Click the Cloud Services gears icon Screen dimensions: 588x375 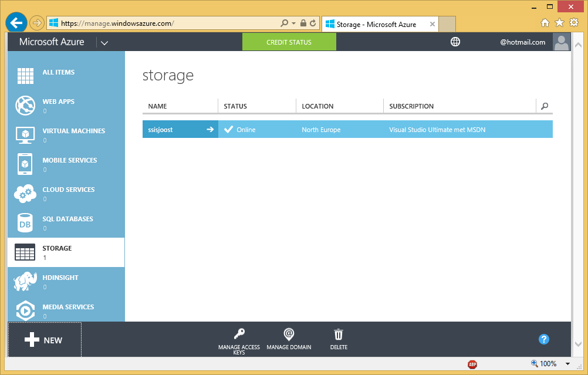[x=25, y=193]
